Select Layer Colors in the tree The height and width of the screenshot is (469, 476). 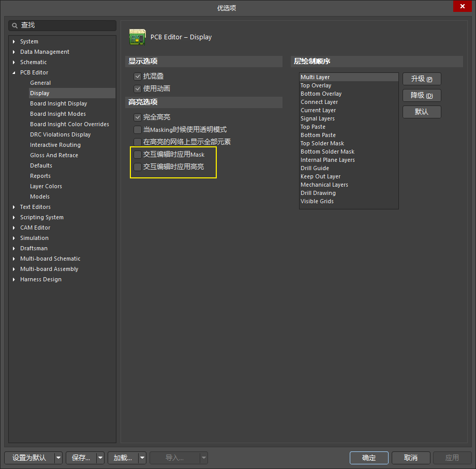click(46, 186)
